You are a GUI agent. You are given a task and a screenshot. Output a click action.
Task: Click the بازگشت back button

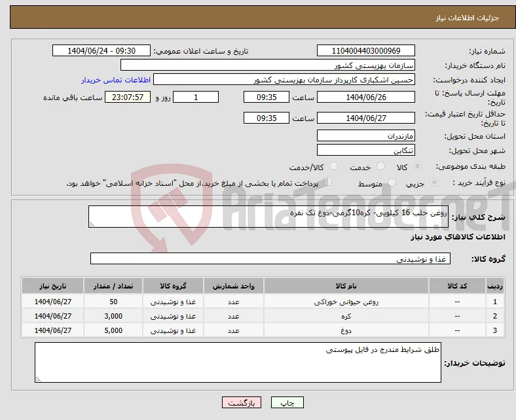click(242, 402)
